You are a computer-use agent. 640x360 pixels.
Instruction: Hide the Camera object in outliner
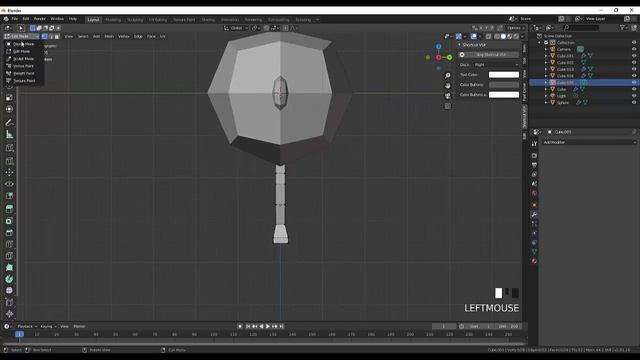click(x=634, y=49)
